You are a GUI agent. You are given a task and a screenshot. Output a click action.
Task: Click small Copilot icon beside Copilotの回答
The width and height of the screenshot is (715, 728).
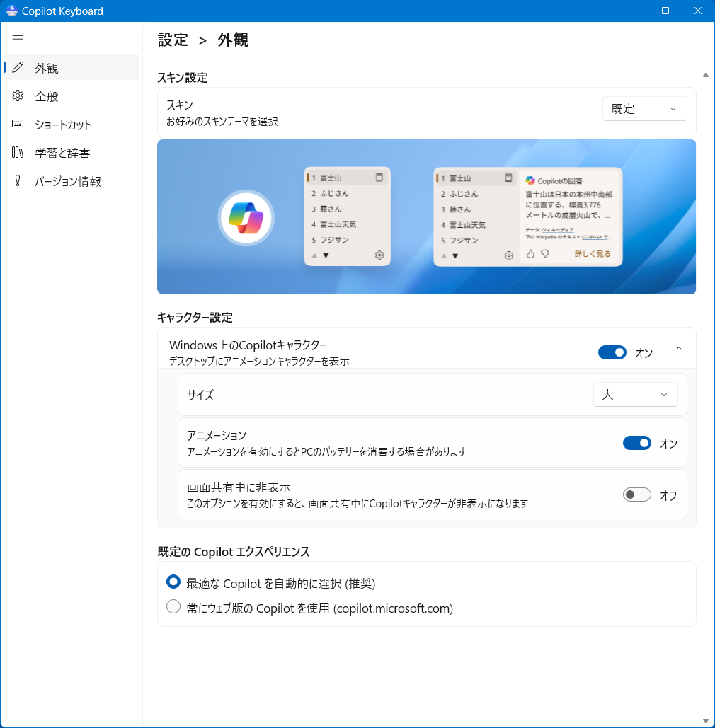pos(530,180)
